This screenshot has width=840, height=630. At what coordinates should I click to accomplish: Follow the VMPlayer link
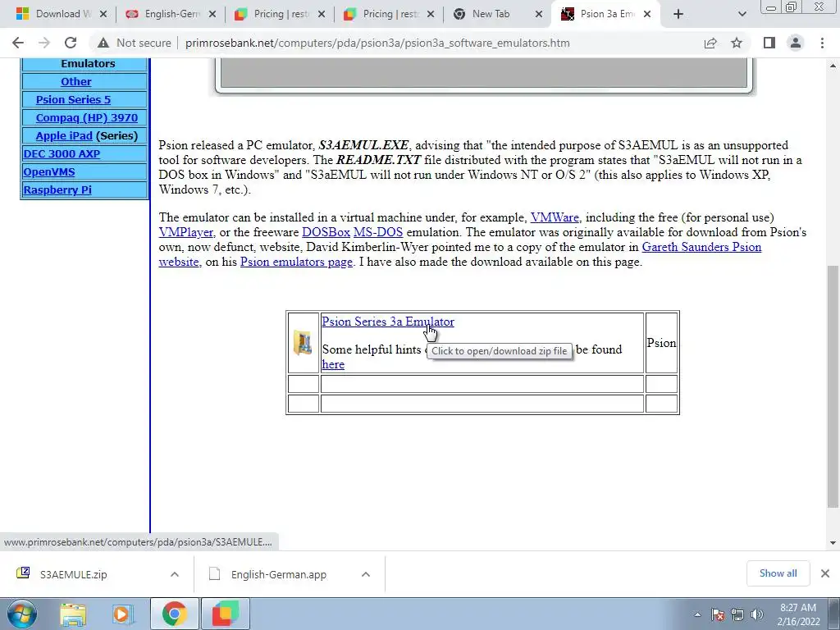point(186,232)
